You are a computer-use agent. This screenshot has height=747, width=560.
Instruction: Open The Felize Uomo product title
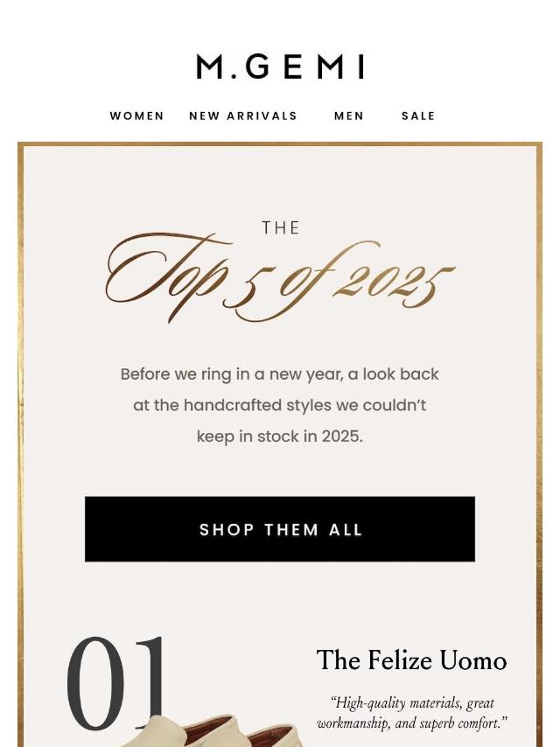[x=411, y=660]
